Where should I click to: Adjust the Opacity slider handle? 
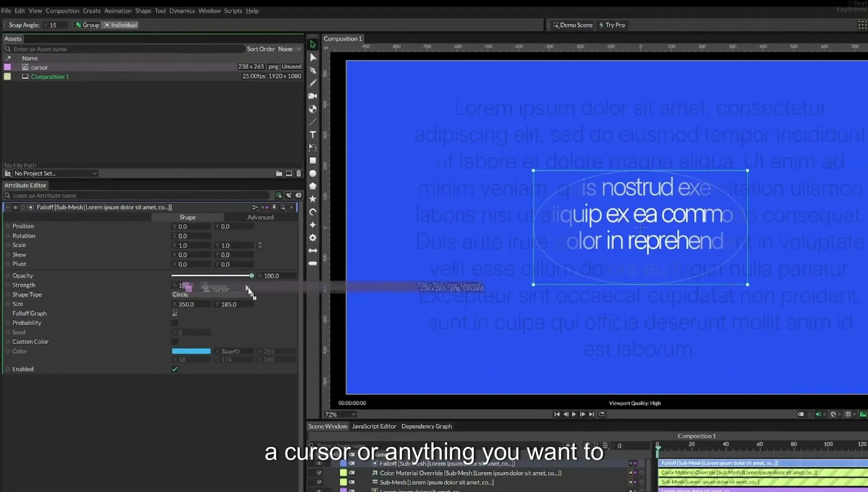click(252, 275)
